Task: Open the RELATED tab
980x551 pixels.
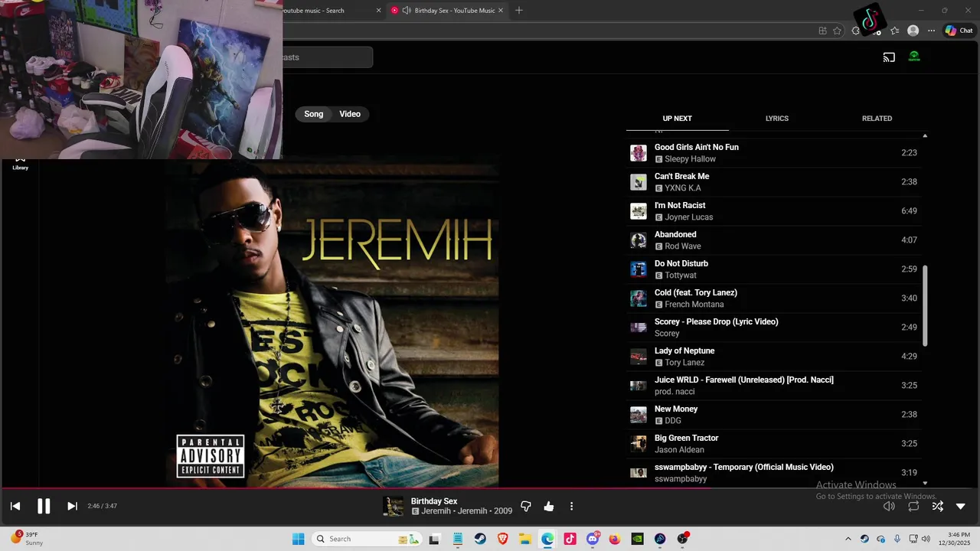Action: 877,119
